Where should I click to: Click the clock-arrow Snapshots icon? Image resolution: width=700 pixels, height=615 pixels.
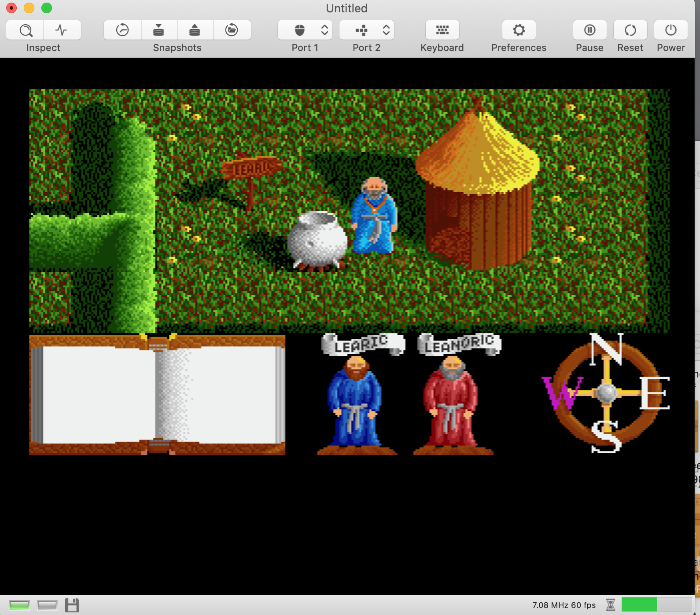(x=122, y=30)
